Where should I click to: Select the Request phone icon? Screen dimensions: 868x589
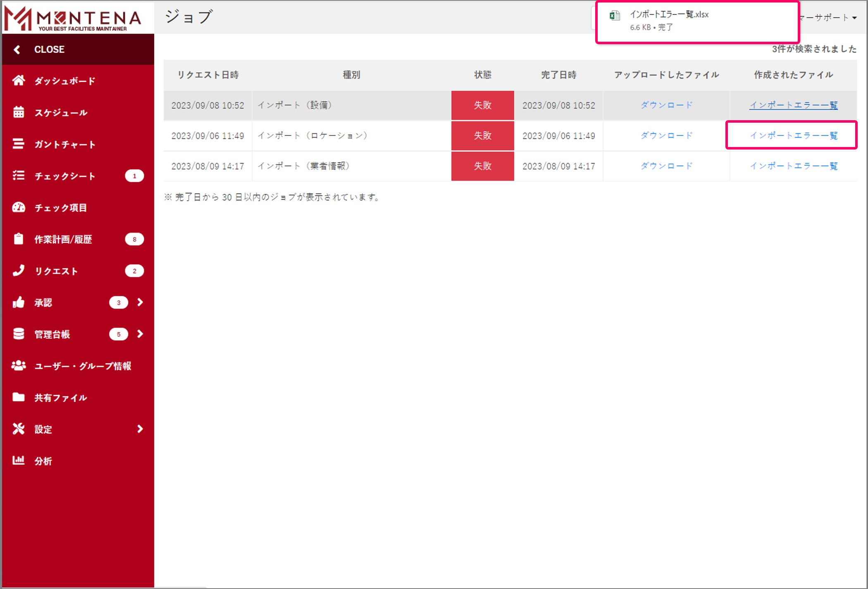point(18,271)
